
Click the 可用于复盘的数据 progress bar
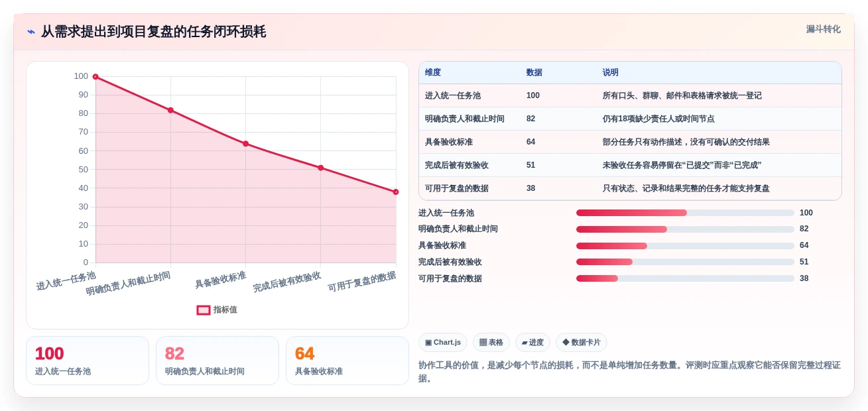(685, 278)
